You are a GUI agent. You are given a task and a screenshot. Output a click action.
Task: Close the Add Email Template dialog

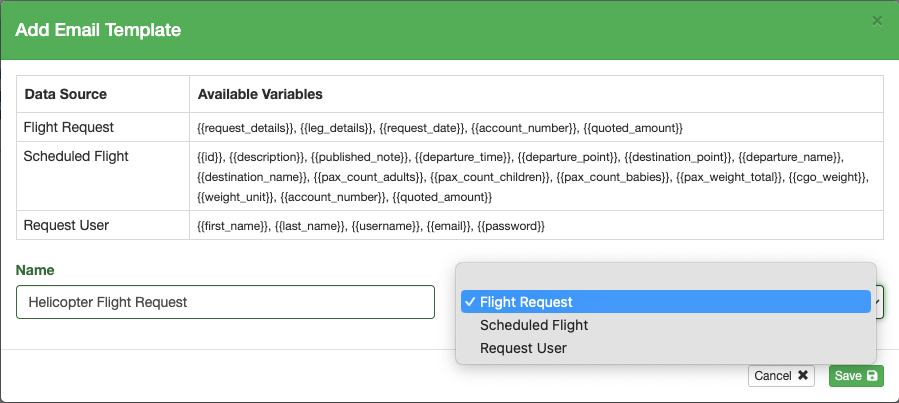tap(877, 20)
